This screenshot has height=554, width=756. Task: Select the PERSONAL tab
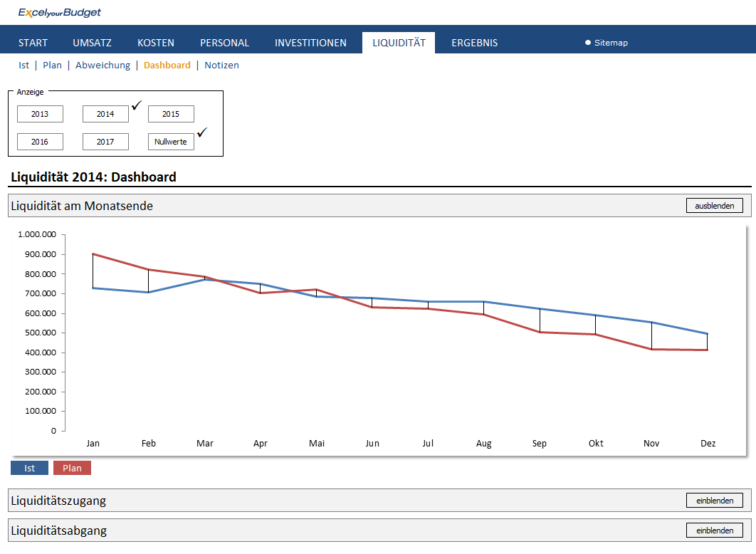click(x=224, y=43)
